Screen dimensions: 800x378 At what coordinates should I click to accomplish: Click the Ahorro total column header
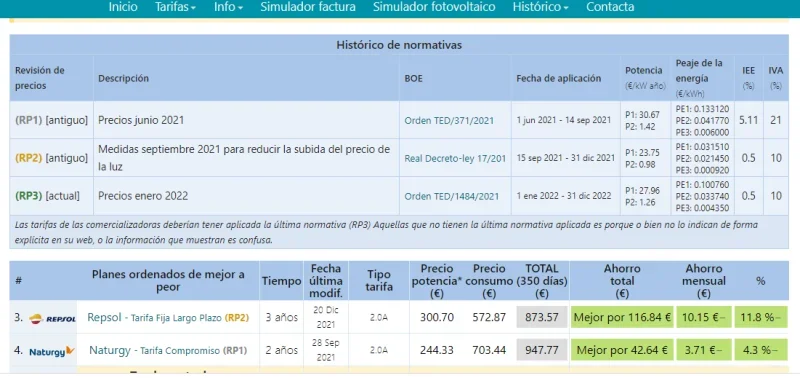[x=622, y=281]
